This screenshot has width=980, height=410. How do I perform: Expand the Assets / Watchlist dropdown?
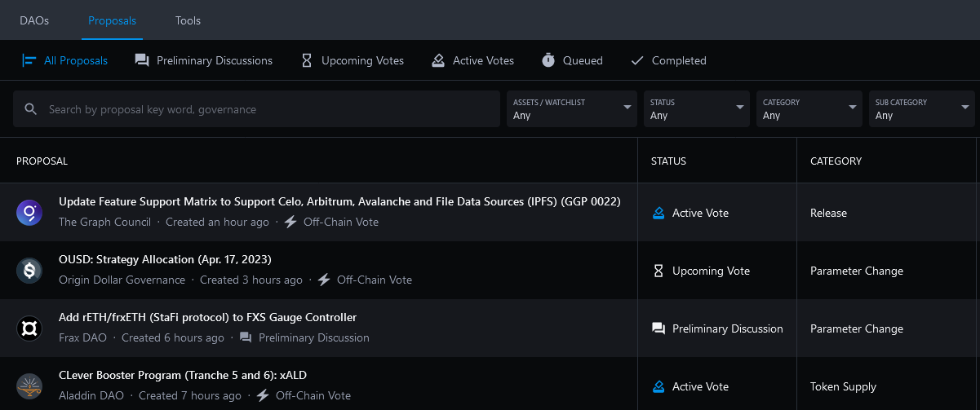[x=572, y=108]
